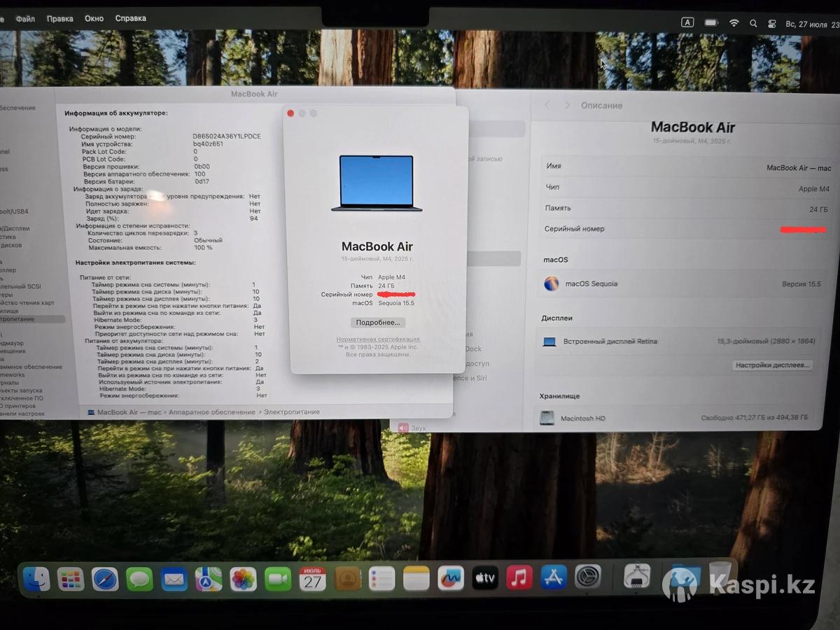Select Dock item in Settings sidebar
Screen dimensions: 840x630
[x=473, y=349]
